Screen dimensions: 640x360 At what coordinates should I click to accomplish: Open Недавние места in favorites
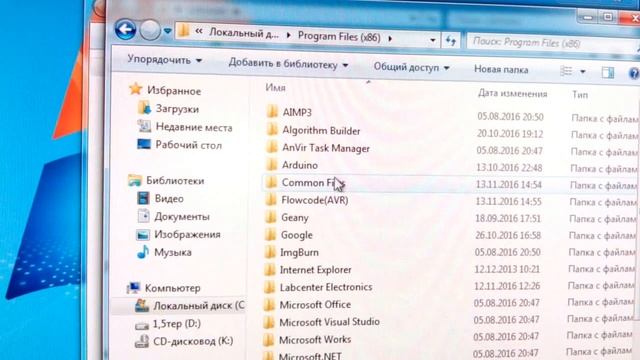coord(194,127)
